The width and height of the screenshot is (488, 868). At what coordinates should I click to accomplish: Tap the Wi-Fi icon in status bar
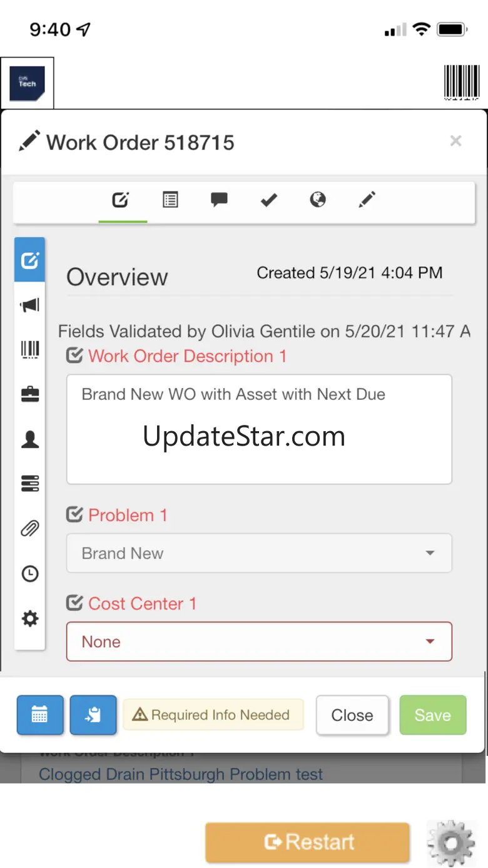coord(422,29)
